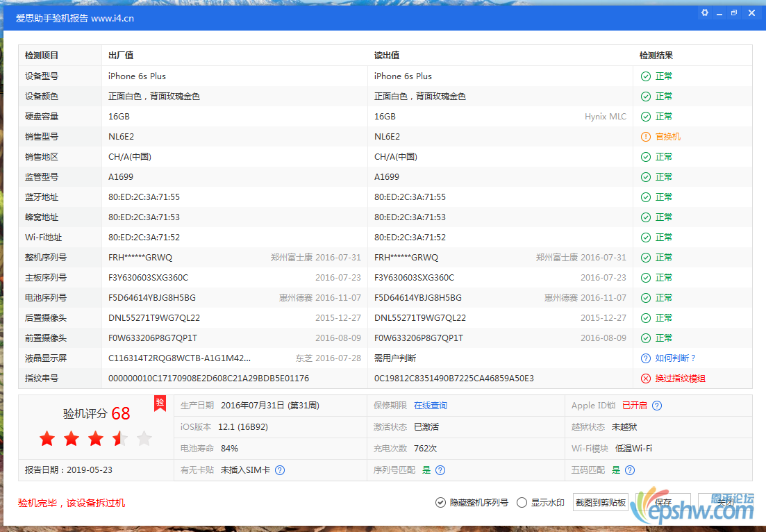Click 生产日期 2016年07月31日 value
This screenshot has width=766, height=532.
coord(270,406)
